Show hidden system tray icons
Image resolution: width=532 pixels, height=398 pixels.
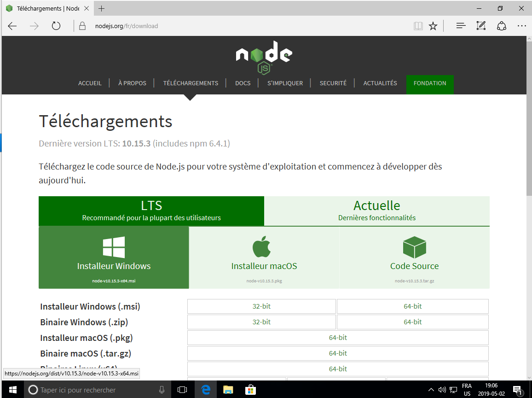431,390
